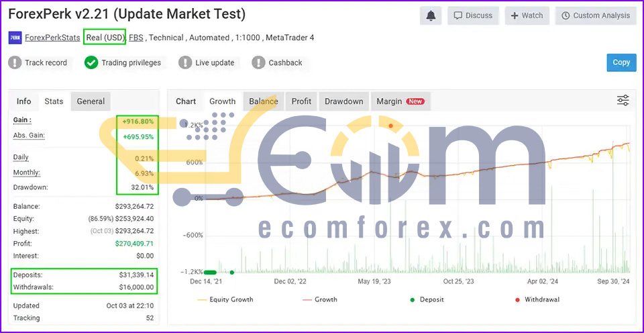Image resolution: width=644 pixels, height=333 pixels.
Task: Switch to the General tab
Action: coord(91,101)
